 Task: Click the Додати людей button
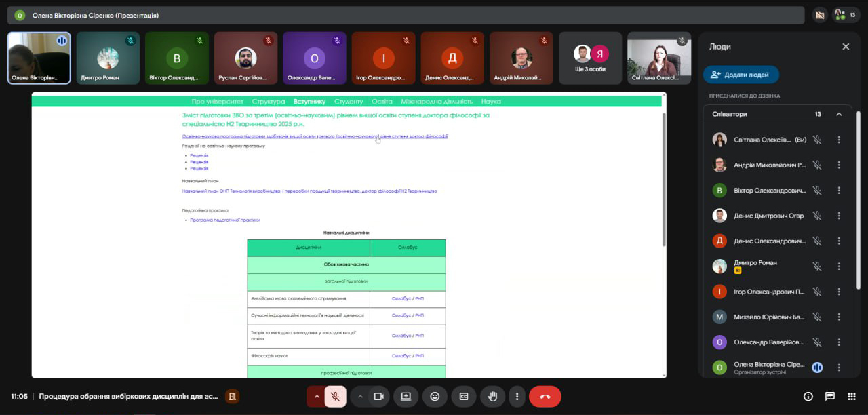tap(741, 75)
